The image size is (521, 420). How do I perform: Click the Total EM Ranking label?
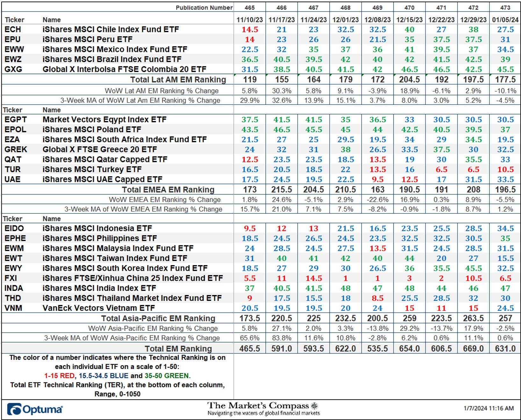pyautogui.click(x=178, y=349)
